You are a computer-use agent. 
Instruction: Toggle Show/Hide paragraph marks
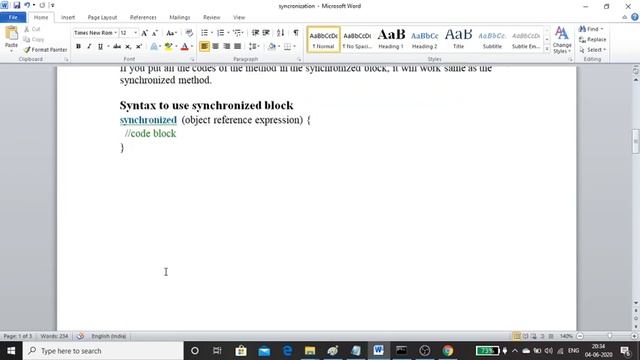[296, 33]
